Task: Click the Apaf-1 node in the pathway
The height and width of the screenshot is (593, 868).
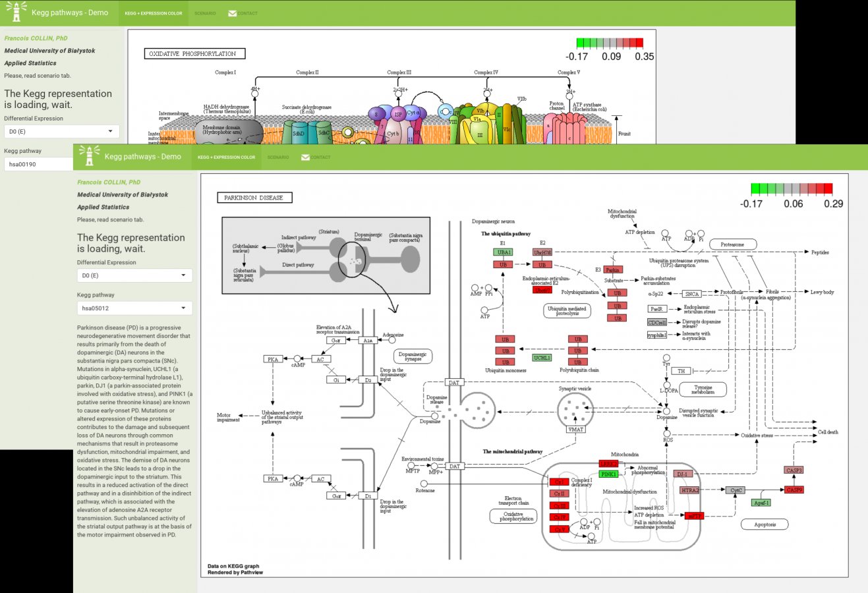Action: (761, 503)
